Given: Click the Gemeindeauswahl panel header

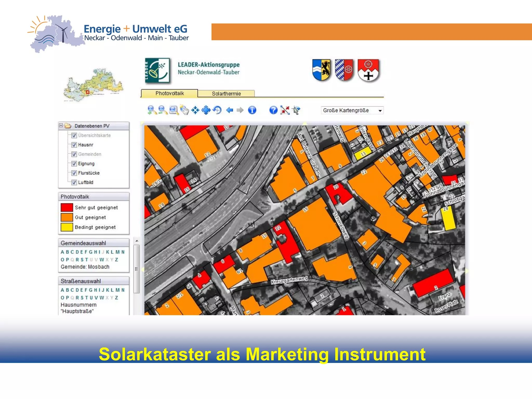Looking at the screenshot, I should [x=94, y=243].
